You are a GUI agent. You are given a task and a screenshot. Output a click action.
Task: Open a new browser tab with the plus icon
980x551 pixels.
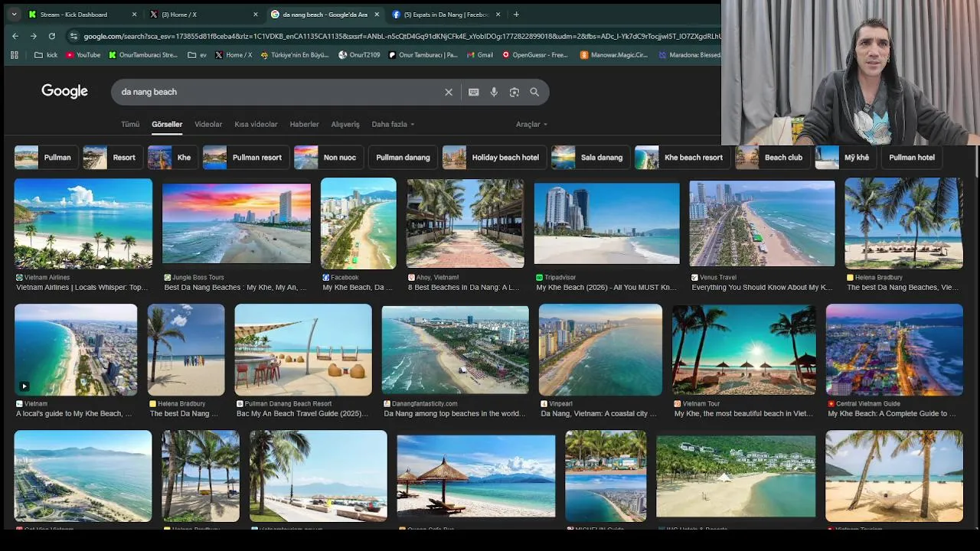pyautogui.click(x=516, y=15)
